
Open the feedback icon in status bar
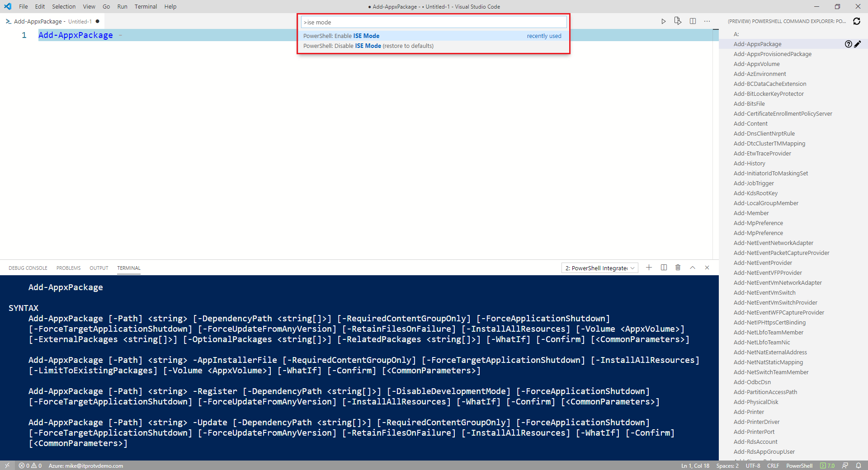(845, 465)
